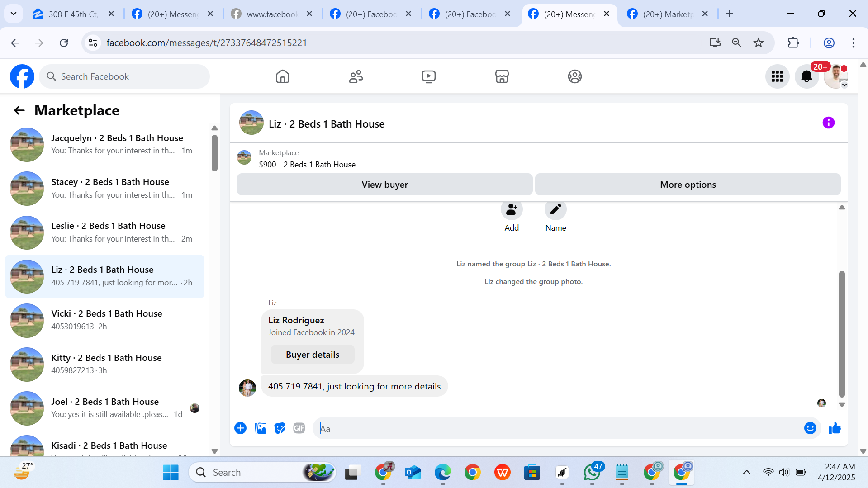Expand the tab search dropdown
The width and height of the screenshot is (868, 488).
pyautogui.click(x=14, y=14)
